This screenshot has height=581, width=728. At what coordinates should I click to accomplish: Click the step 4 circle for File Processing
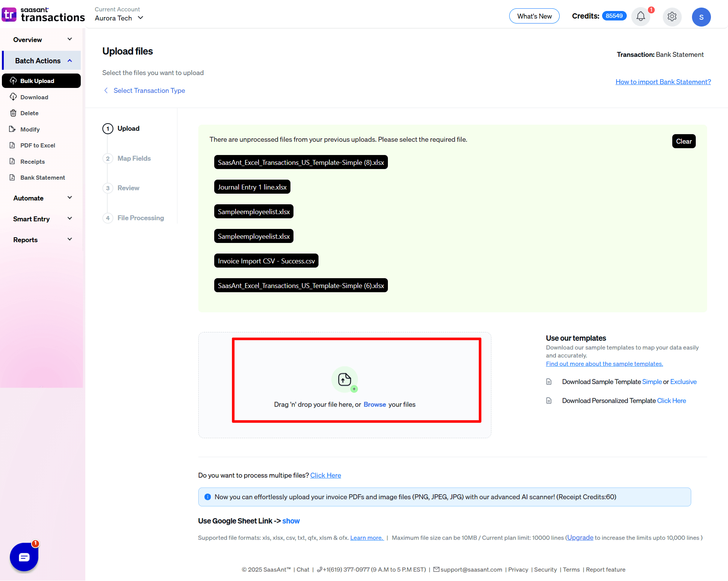tap(108, 218)
